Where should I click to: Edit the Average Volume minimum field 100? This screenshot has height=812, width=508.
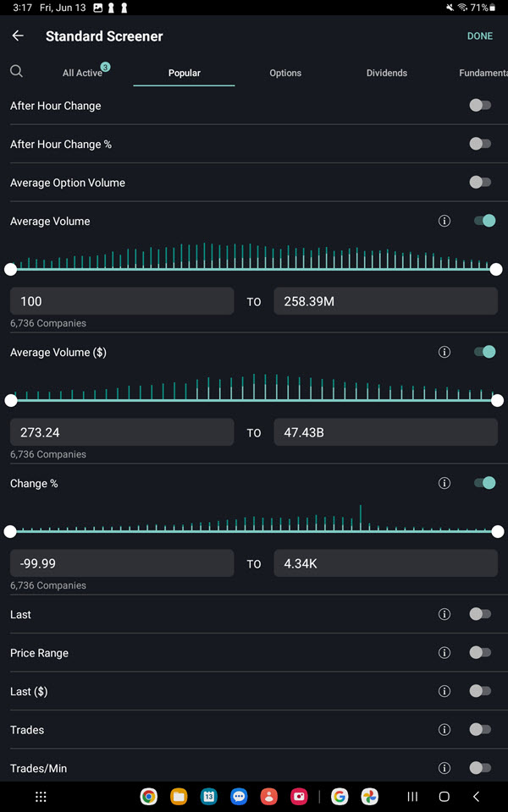[x=122, y=301]
